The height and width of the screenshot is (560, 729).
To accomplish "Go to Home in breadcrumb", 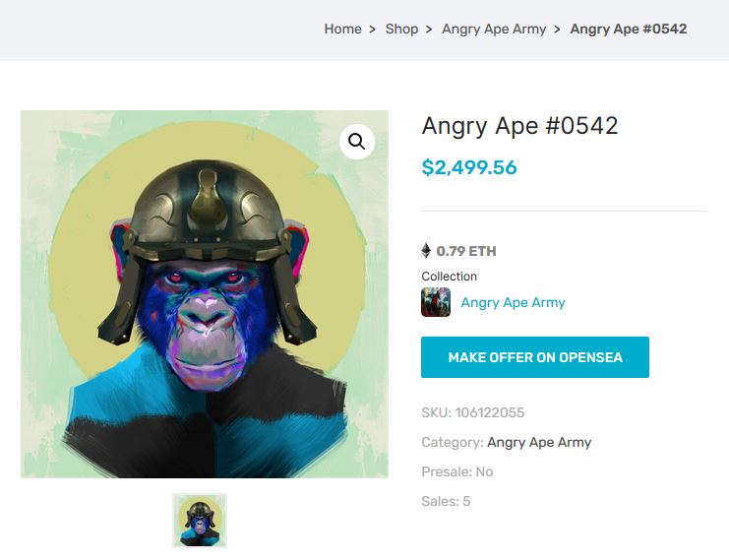I will click(342, 29).
